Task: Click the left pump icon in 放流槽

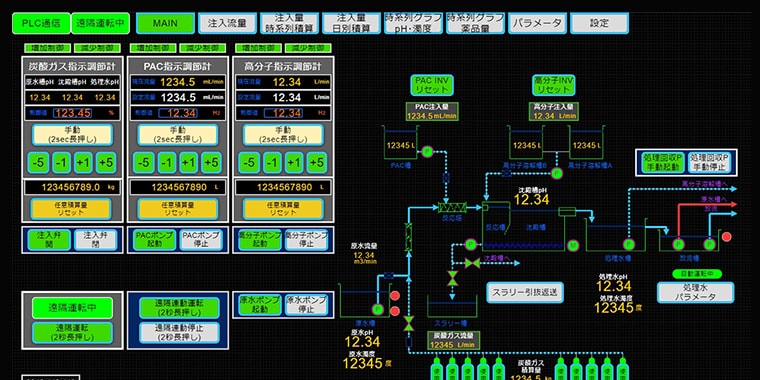Action: (x=678, y=244)
